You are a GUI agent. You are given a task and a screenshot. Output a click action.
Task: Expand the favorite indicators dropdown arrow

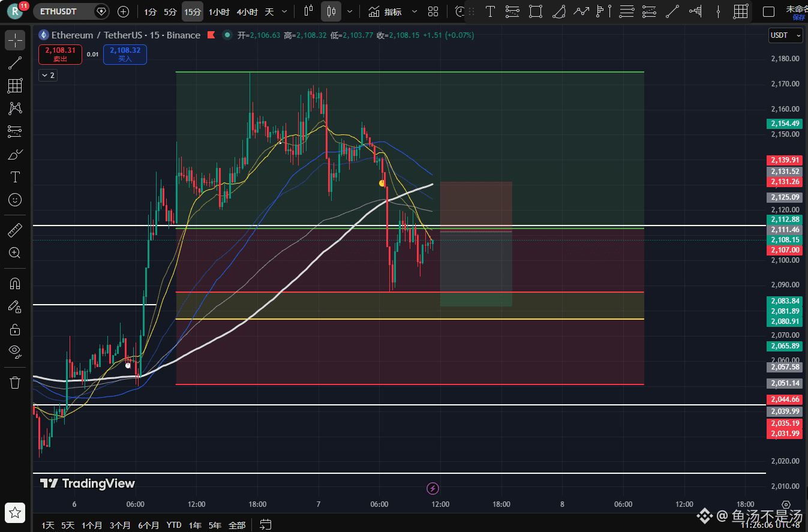414,11
